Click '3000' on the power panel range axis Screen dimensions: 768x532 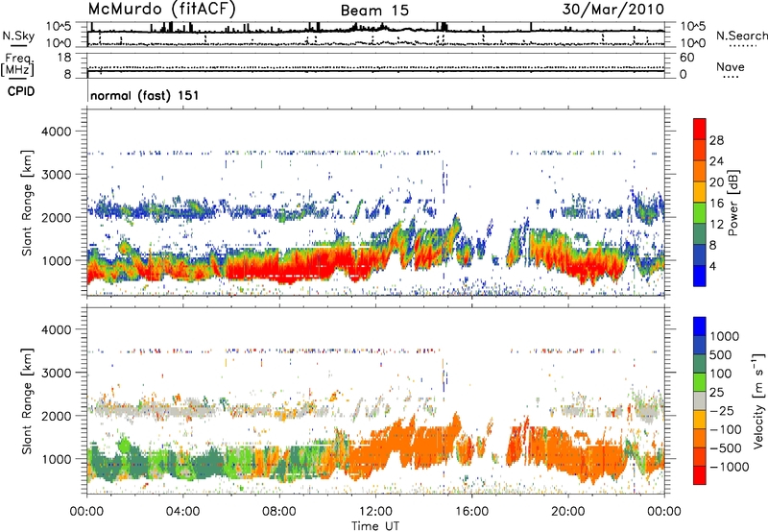tap(57, 175)
